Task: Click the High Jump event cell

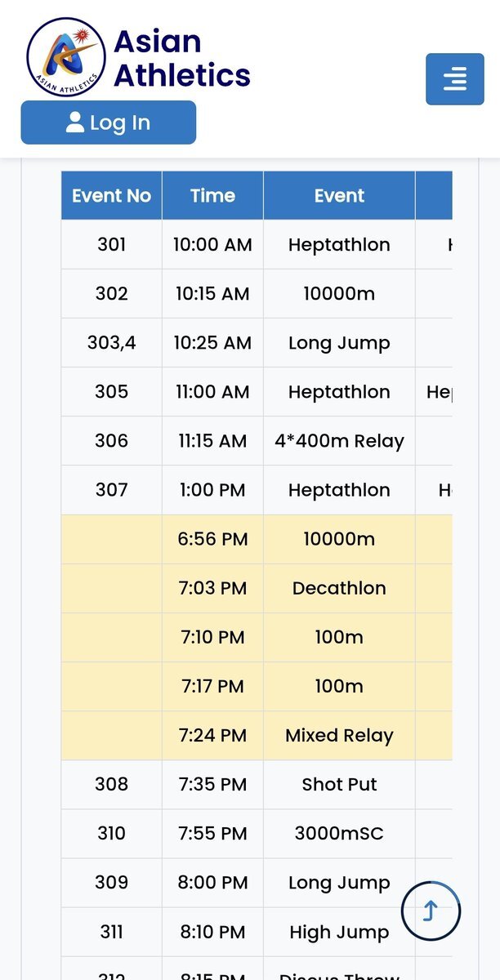Action: (x=339, y=932)
